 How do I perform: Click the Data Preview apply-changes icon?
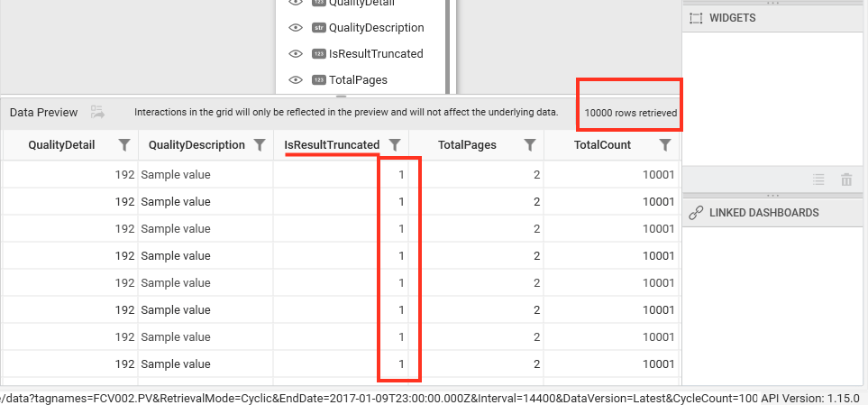(x=98, y=113)
